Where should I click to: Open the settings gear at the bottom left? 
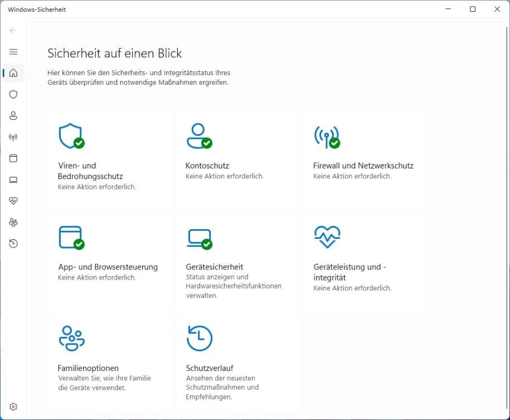tap(13, 406)
